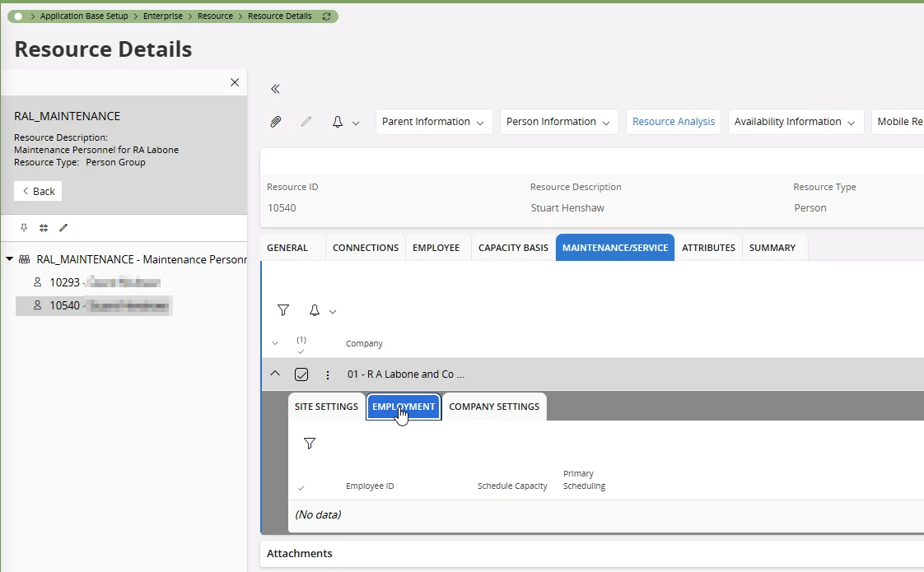The height and width of the screenshot is (572, 924).
Task: Close the left tree panel with X
Action: [x=235, y=82]
